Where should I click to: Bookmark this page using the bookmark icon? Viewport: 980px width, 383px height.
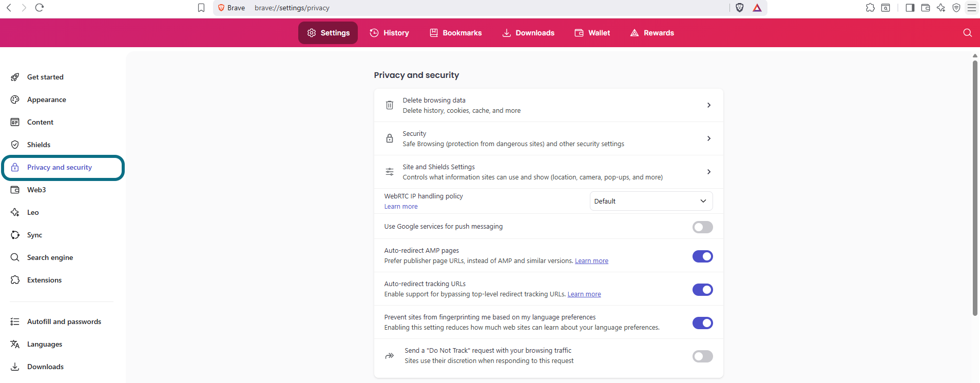point(201,8)
